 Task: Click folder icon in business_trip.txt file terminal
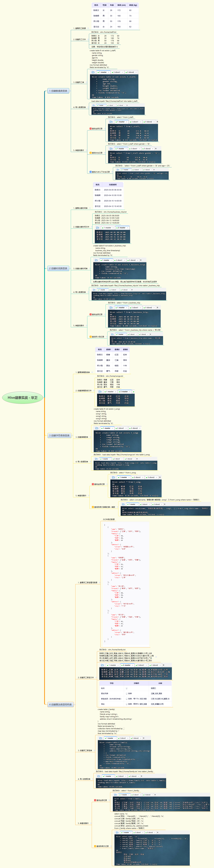(x=98, y=228)
